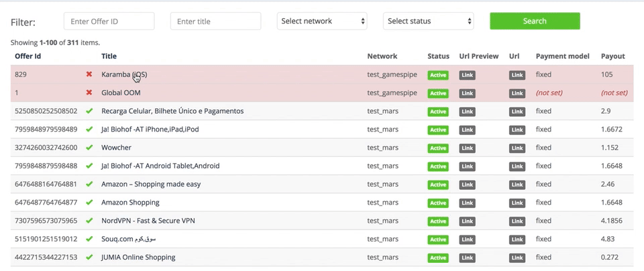Click green checkmark beside Amazon Shopping offer

pyautogui.click(x=89, y=203)
